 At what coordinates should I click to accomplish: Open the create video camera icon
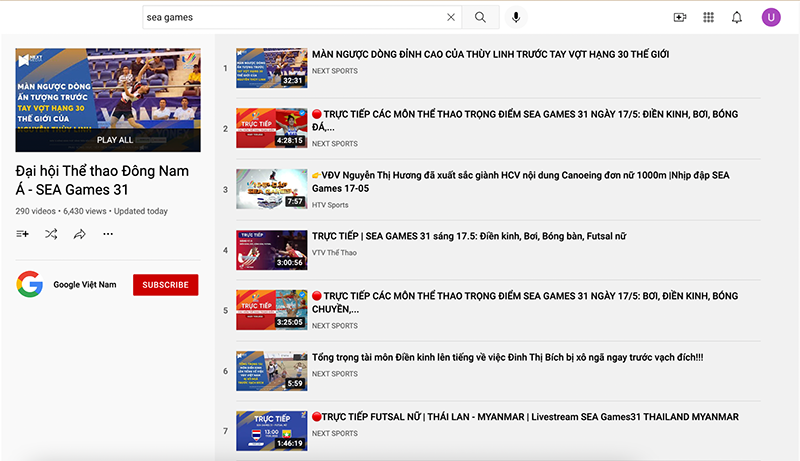coord(680,17)
